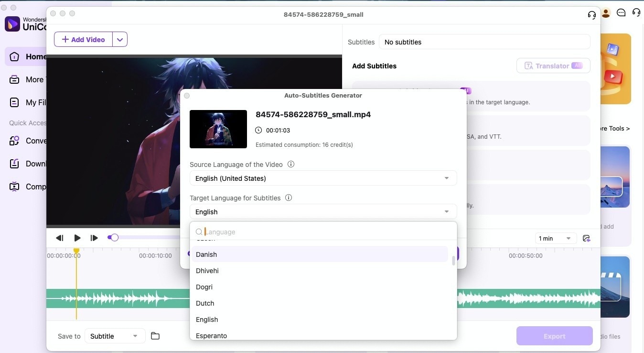Select Dogri from the language list

pyautogui.click(x=319, y=287)
